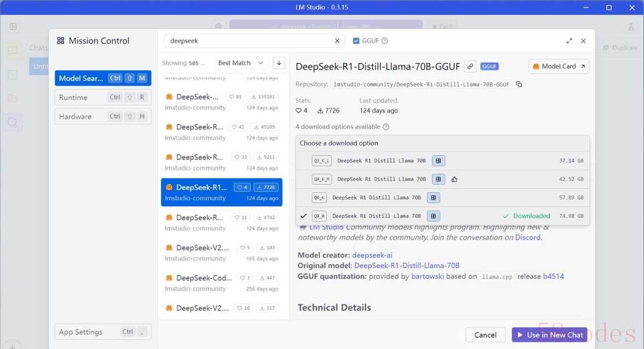Click the likes badge showing 81
644x349 pixels.
(235, 97)
